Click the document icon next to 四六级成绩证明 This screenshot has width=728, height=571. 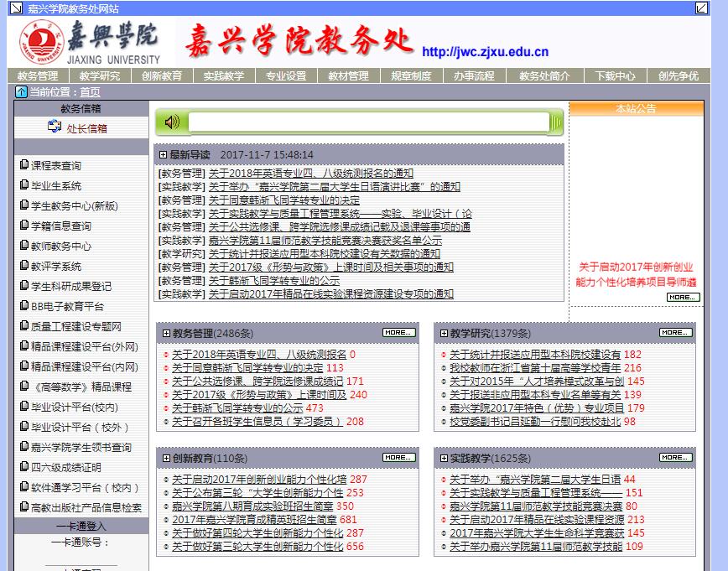point(24,466)
